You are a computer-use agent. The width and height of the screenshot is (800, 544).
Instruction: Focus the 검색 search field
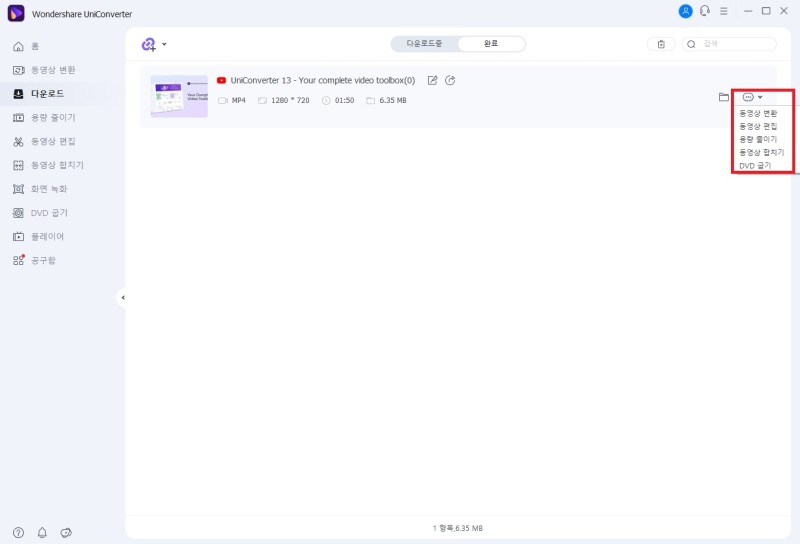[x=729, y=44]
